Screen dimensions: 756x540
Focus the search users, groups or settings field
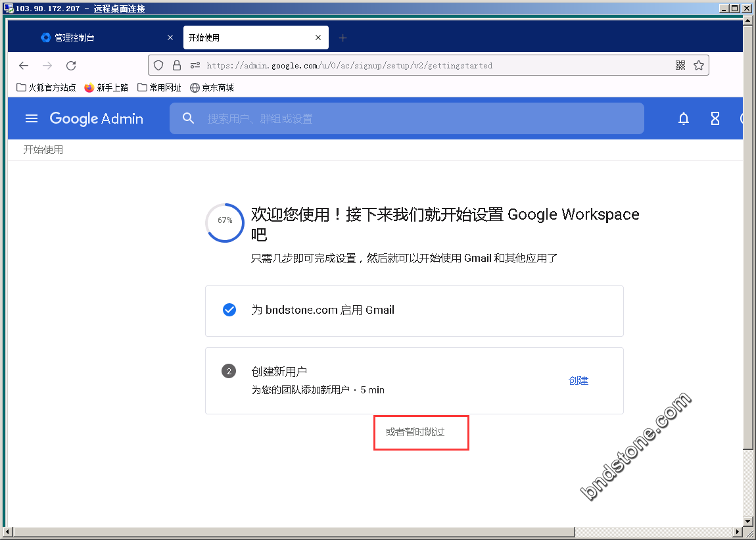[x=406, y=118]
